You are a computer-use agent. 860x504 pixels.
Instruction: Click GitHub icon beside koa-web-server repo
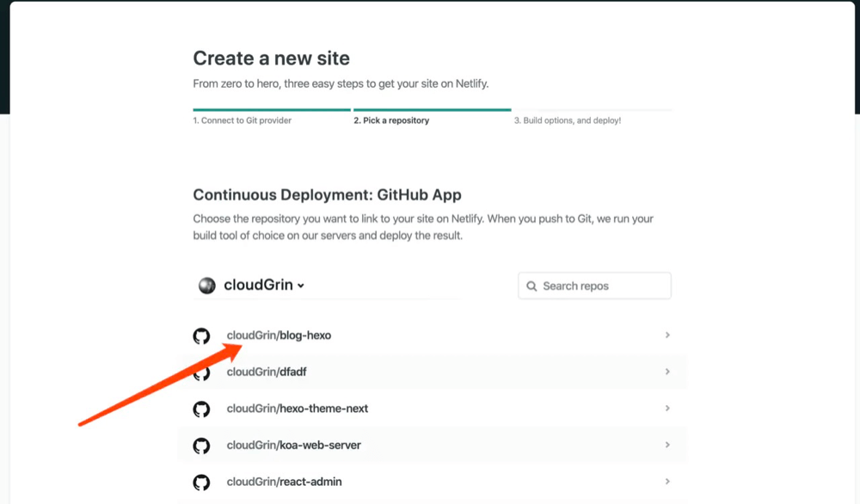tap(201, 446)
